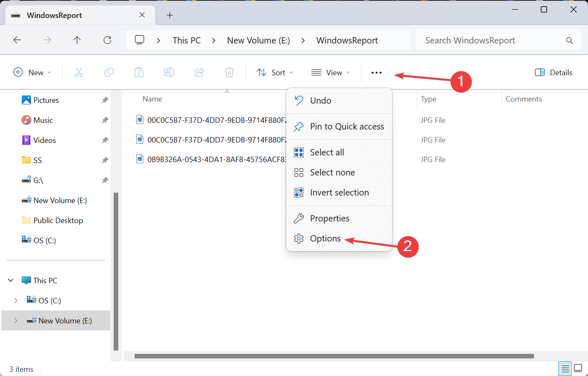Expand chevron after New Volume (E:) in path

(303, 41)
